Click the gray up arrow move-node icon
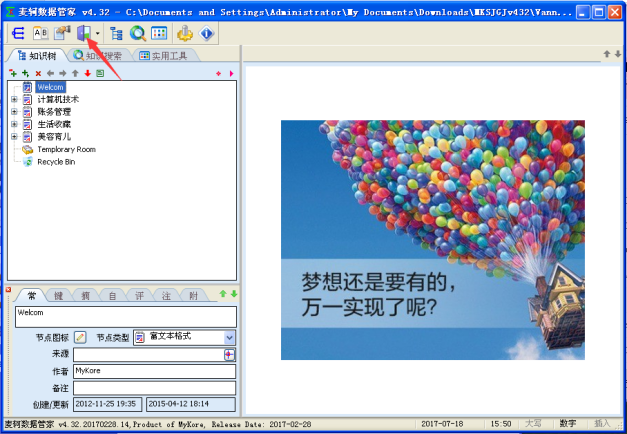This screenshot has width=627, height=434. (75, 73)
